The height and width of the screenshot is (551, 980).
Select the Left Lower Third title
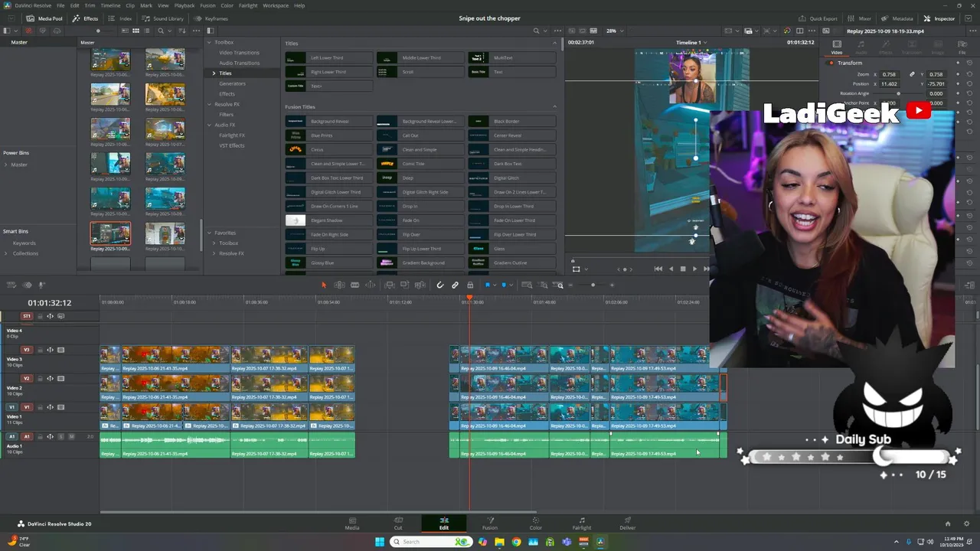(x=328, y=57)
